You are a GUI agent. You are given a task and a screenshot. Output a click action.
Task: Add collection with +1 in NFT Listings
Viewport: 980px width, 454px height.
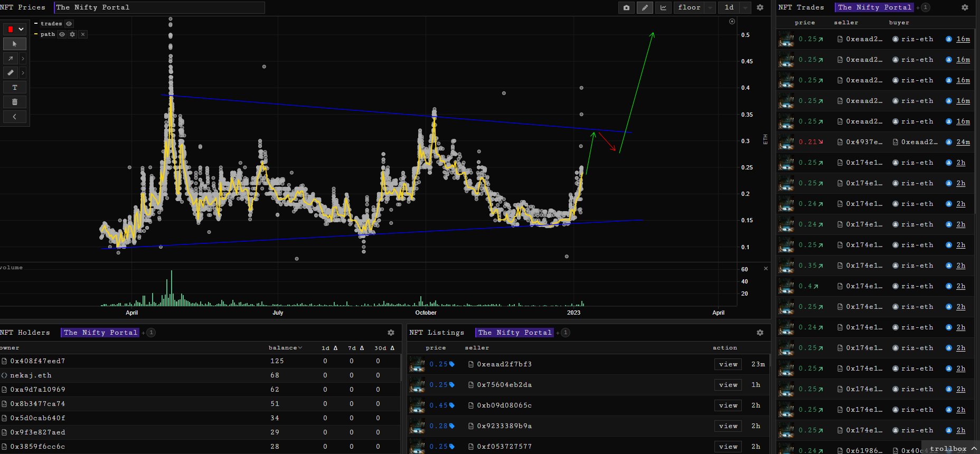click(564, 333)
